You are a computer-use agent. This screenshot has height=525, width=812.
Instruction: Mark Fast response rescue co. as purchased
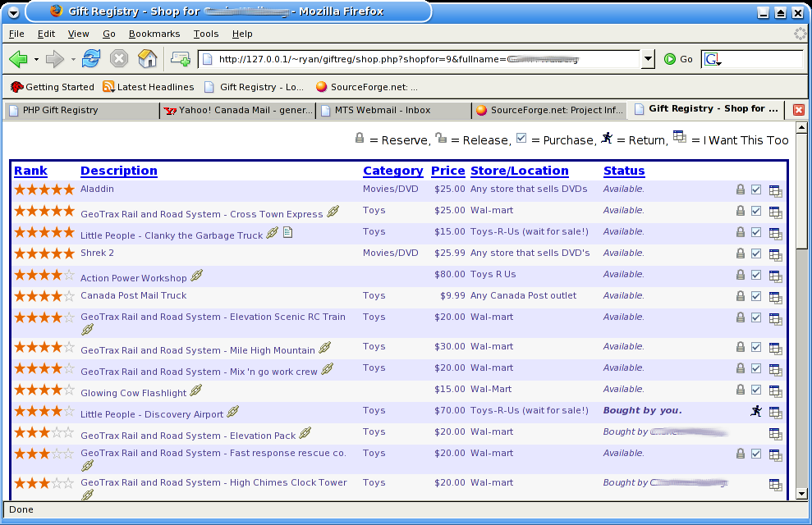pyautogui.click(x=756, y=454)
